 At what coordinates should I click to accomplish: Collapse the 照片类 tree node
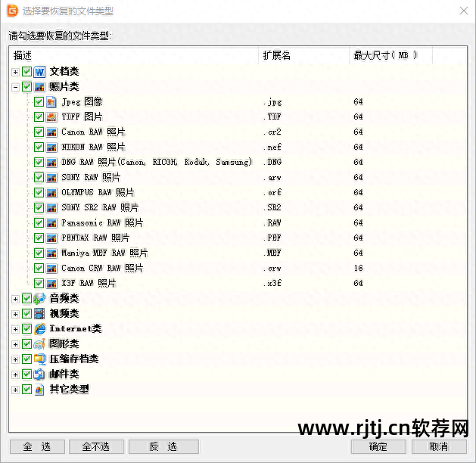tap(15, 88)
